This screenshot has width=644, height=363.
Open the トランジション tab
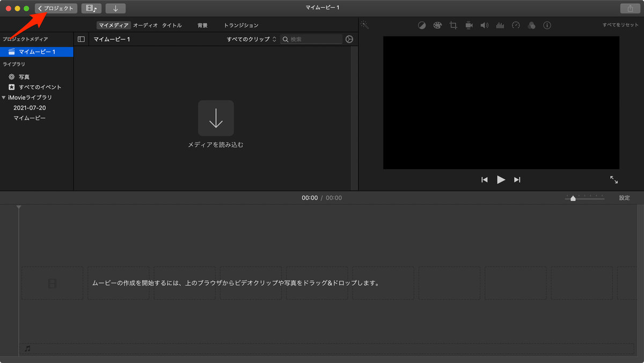(x=241, y=25)
